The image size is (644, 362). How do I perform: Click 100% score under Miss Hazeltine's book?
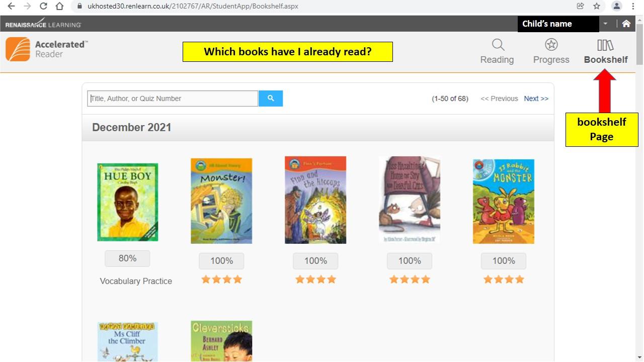410,261
